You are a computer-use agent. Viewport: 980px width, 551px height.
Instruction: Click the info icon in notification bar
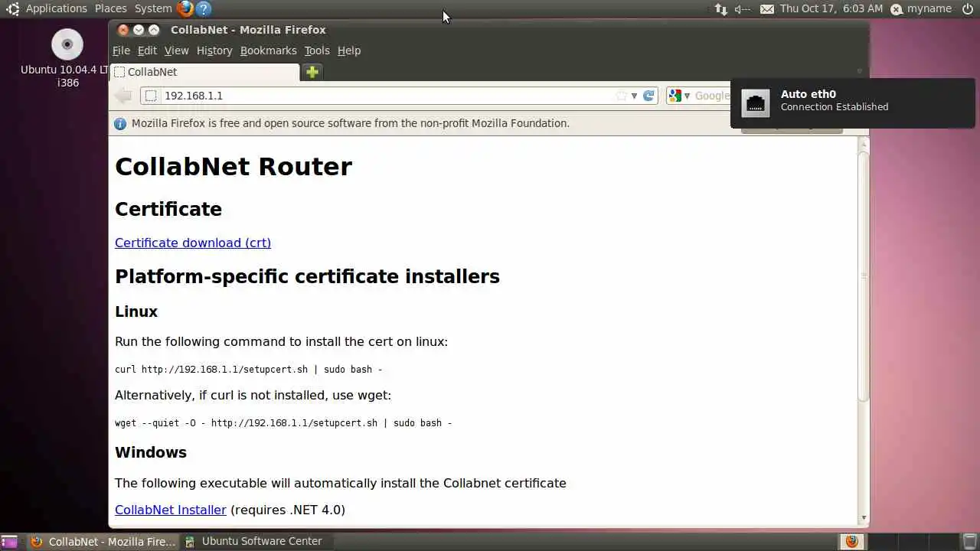[x=120, y=123]
